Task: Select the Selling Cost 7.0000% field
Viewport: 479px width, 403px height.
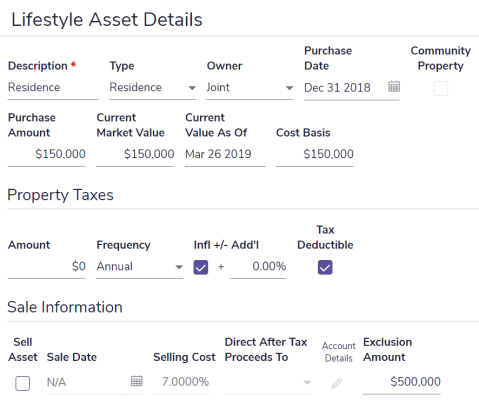Action: coord(181,382)
